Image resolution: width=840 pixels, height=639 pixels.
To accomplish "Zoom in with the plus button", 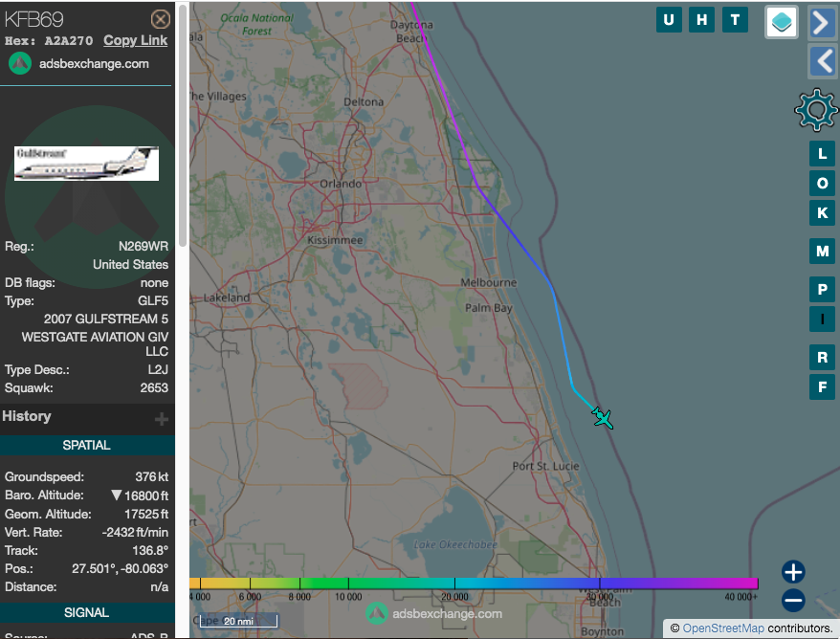I will (x=793, y=571).
